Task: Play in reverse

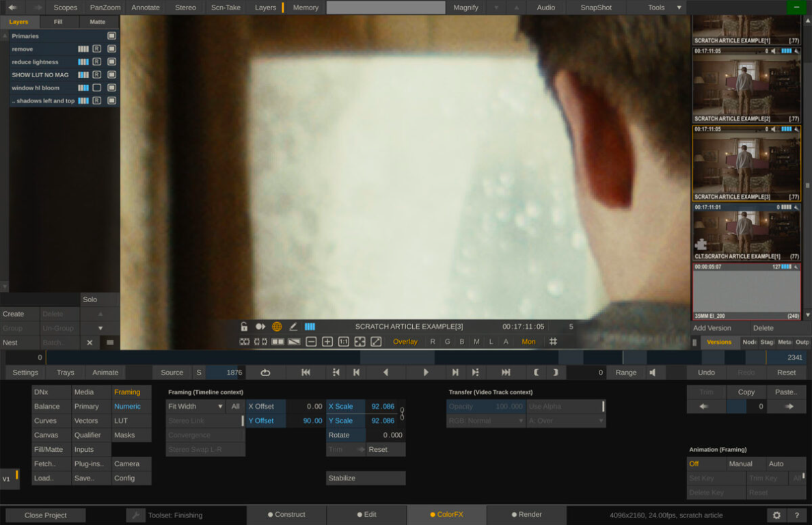Action: [x=385, y=373]
